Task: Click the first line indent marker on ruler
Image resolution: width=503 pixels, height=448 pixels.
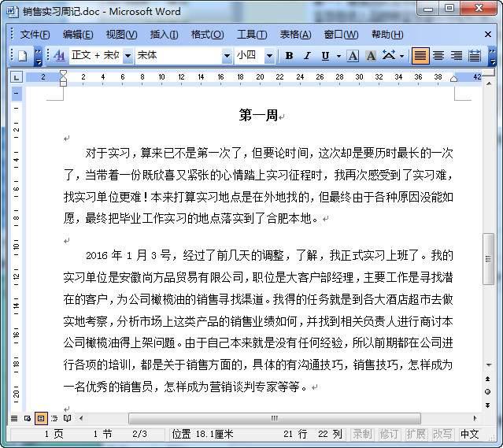Action: coord(63,74)
